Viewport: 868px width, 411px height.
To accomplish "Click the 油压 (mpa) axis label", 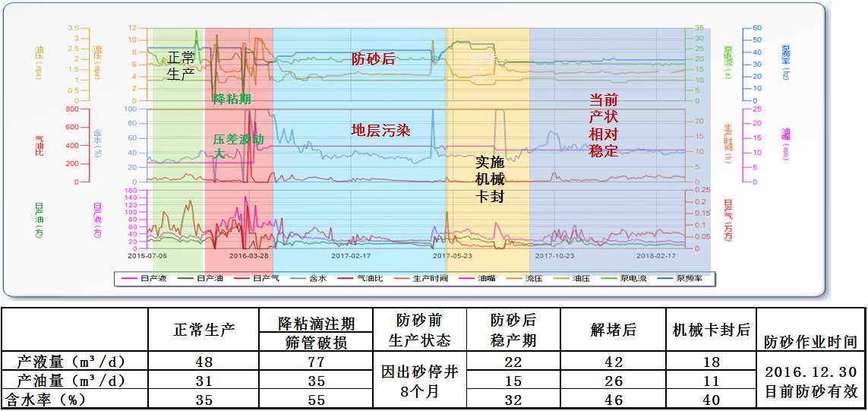I will [39, 64].
